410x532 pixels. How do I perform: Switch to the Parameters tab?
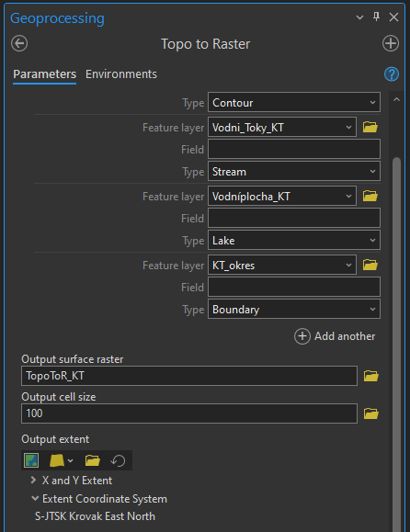(x=44, y=74)
